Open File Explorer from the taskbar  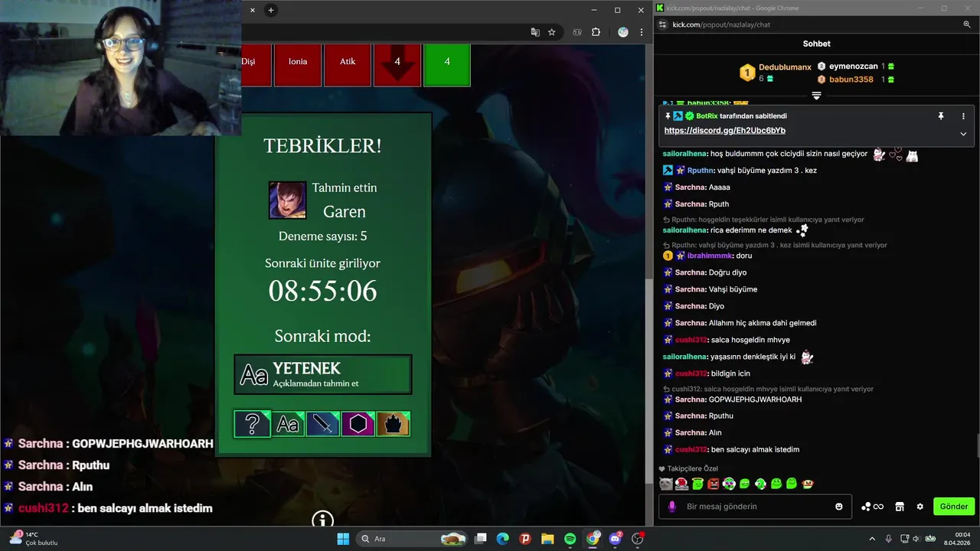547,539
